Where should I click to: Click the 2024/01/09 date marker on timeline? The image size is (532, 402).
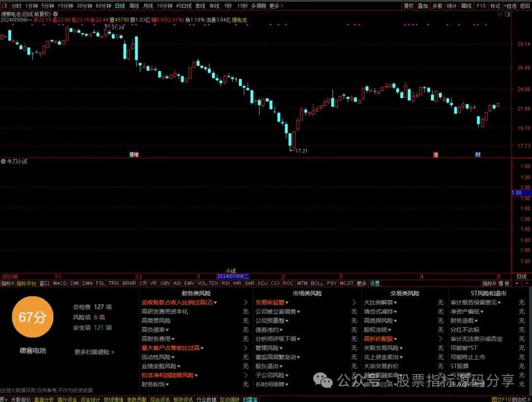[233, 277]
